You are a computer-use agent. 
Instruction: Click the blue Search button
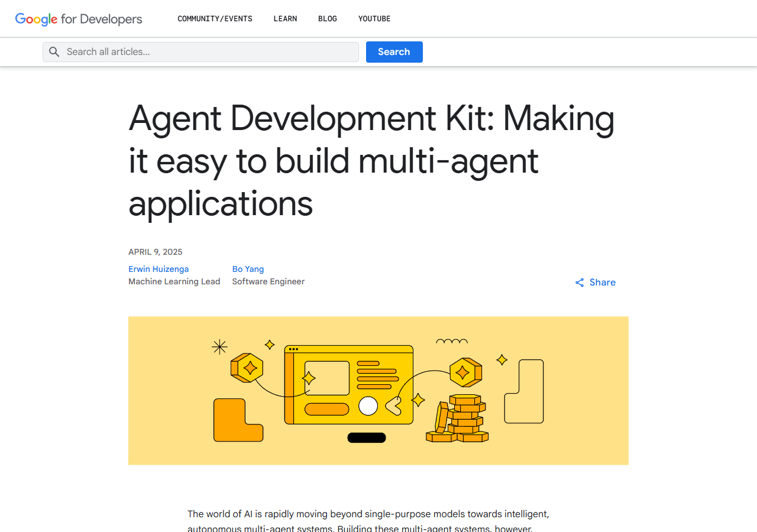[x=394, y=52]
